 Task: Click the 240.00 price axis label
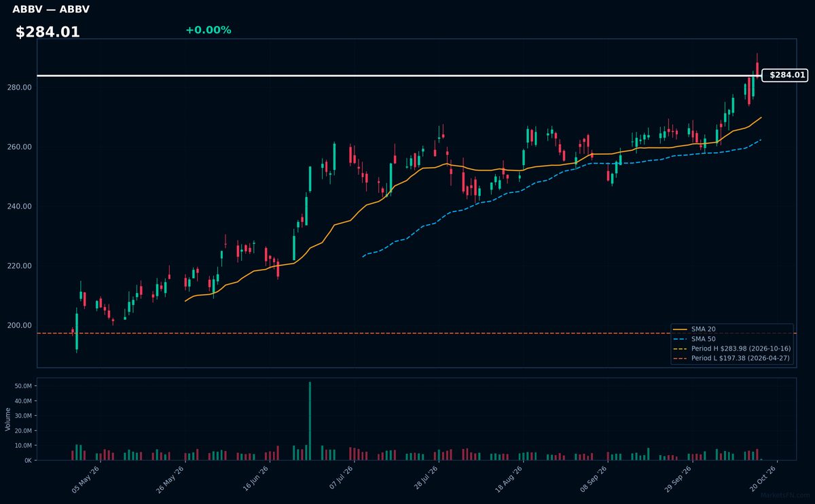[20, 206]
